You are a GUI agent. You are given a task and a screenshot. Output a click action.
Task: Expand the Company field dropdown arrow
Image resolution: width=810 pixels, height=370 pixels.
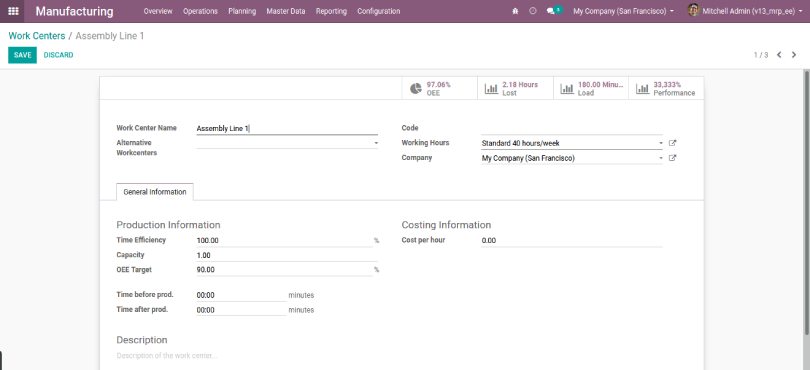[x=661, y=158]
